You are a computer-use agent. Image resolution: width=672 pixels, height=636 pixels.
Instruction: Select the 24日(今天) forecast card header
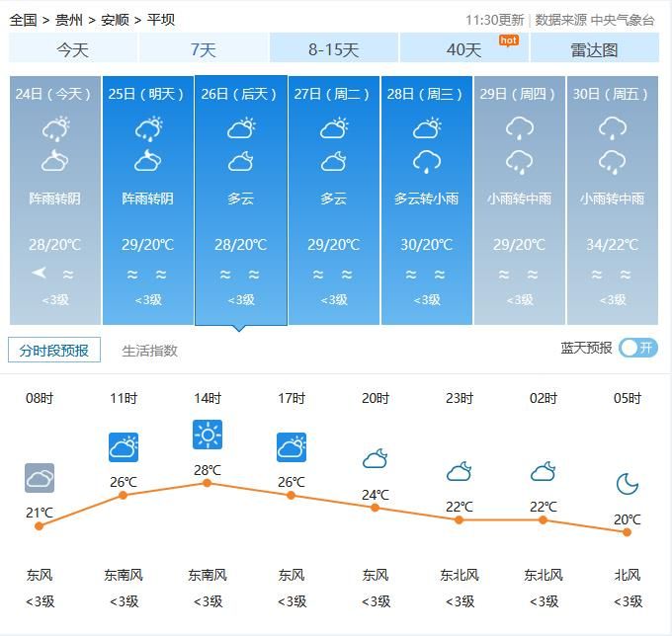(54, 94)
